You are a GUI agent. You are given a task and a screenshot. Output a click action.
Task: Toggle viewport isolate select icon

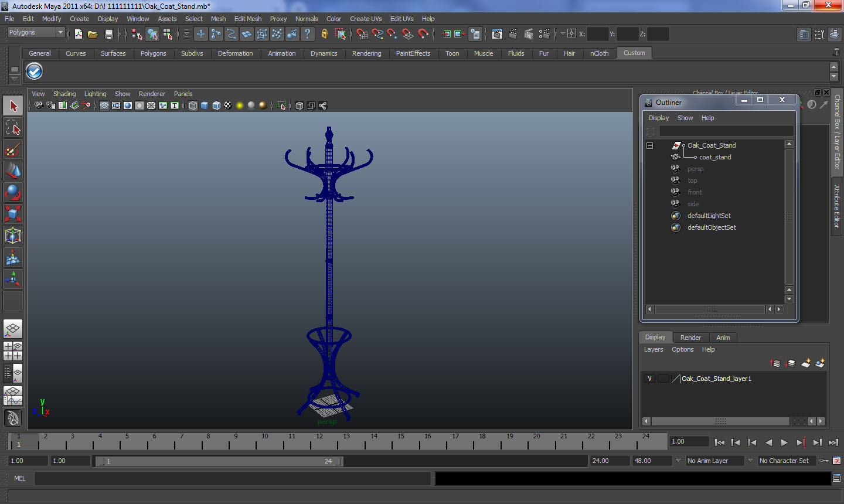[x=281, y=105]
